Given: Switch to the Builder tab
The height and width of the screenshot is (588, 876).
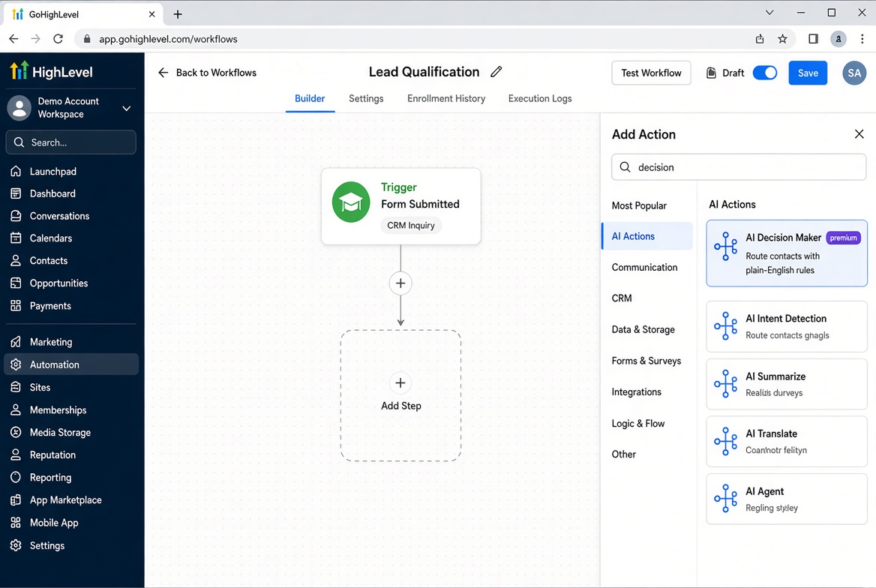Looking at the screenshot, I should click(x=310, y=98).
